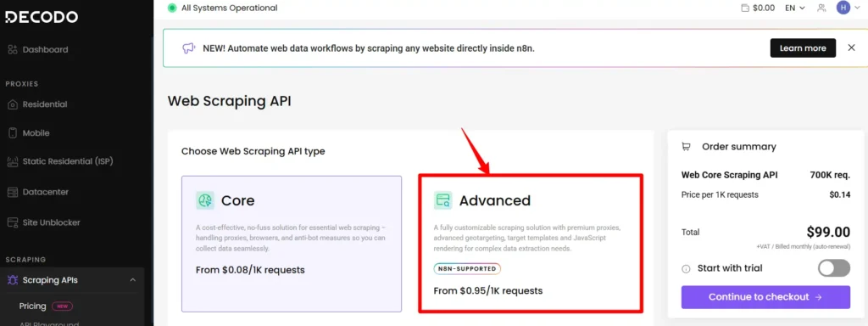Click the Web Scraping API heading
The image size is (868, 326).
coord(229,101)
